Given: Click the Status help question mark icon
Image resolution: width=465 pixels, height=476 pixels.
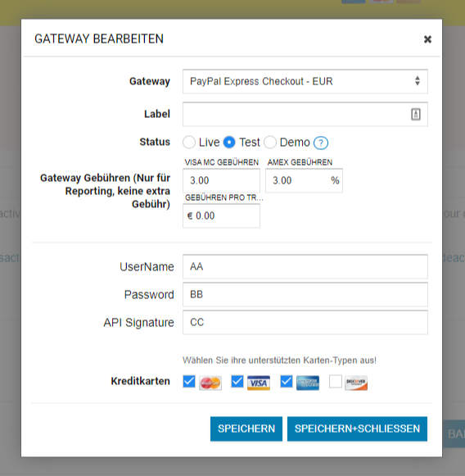Looking at the screenshot, I should point(321,143).
